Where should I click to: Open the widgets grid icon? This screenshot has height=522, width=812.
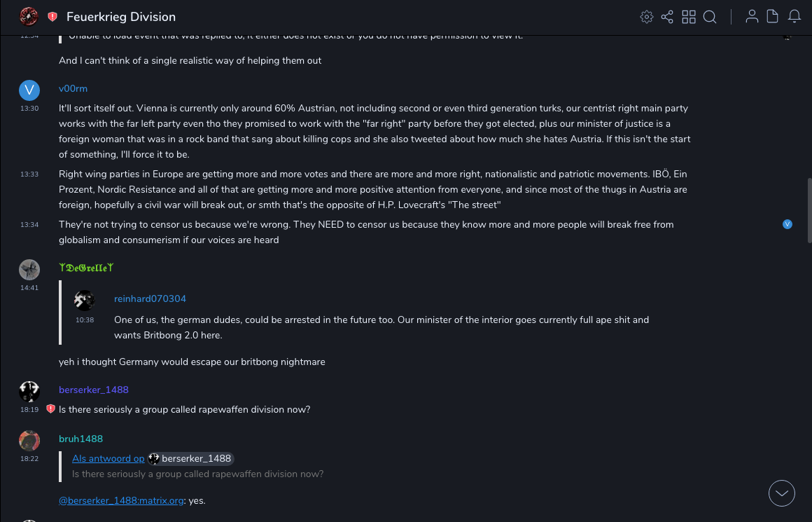pyautogui.click(x=689, y=17)
